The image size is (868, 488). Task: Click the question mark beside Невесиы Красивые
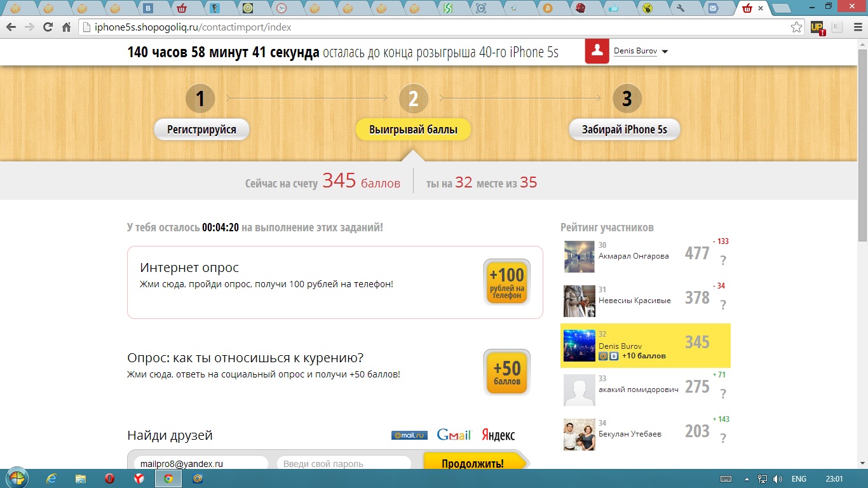(x=722, y=305)
